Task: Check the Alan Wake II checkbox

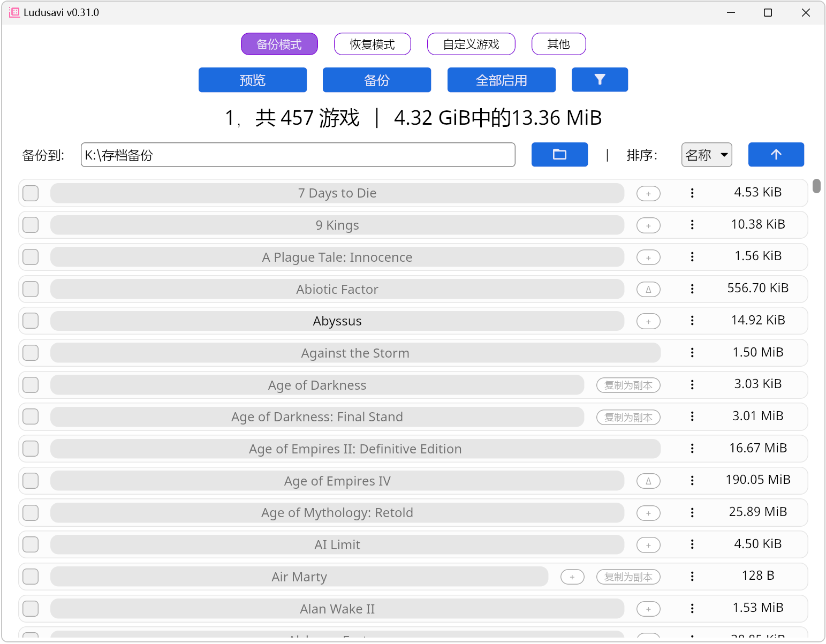Action: (31, 609)
